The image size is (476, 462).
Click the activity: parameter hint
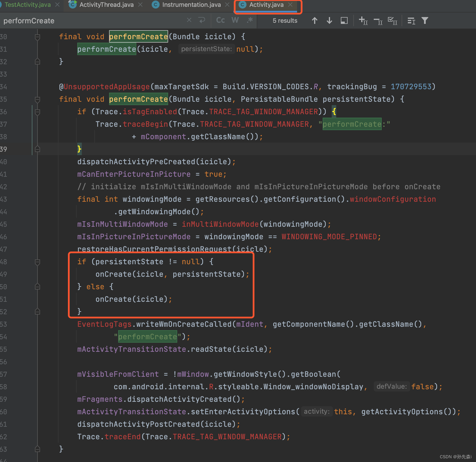coord(317,411)
